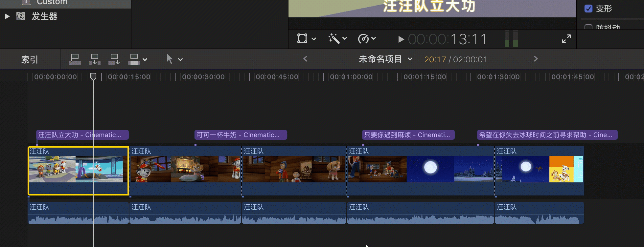Click insert clip edit icon
The width and height of the screenshot is (644, 247).
(x=95, y=59)
